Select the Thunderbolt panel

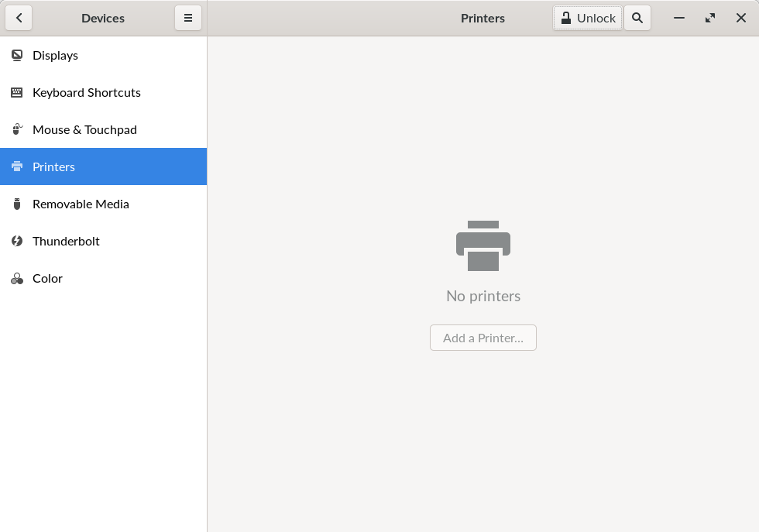tap(103, 241)
